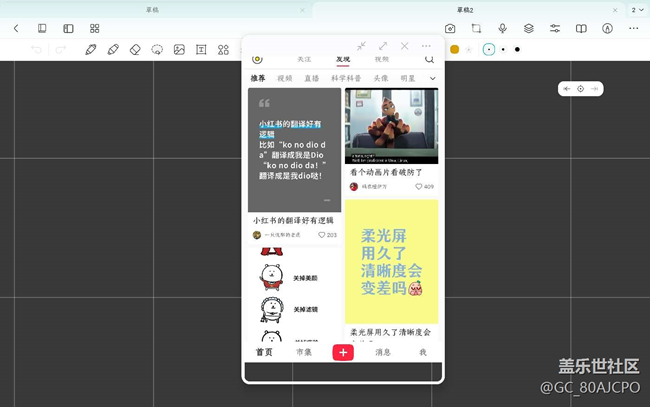The width and height of the screenshot is (650, 407).
Task: Open the toolbar's three-dot more menu
Action: 633,28
